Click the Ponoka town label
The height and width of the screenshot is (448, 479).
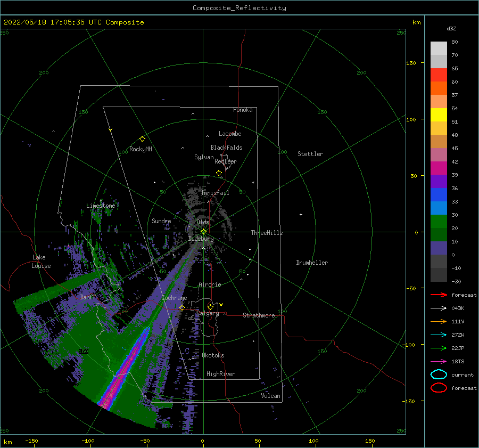(243, 110)
